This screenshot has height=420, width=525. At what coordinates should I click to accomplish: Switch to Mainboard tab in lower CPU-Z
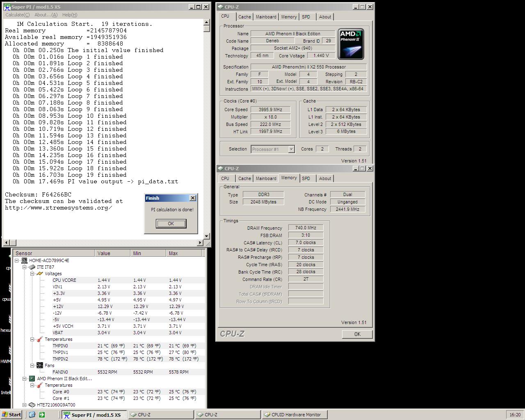coord(266,178)
